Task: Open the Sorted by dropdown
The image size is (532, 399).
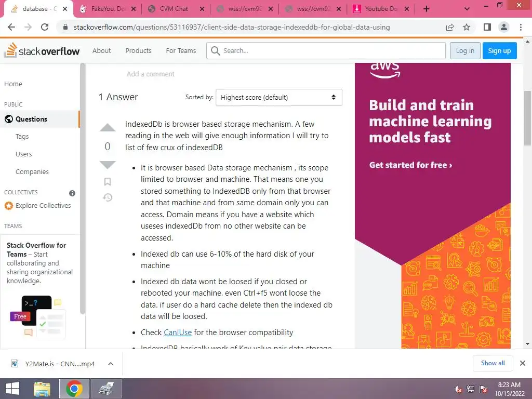Action: click(x=279, y=97)
